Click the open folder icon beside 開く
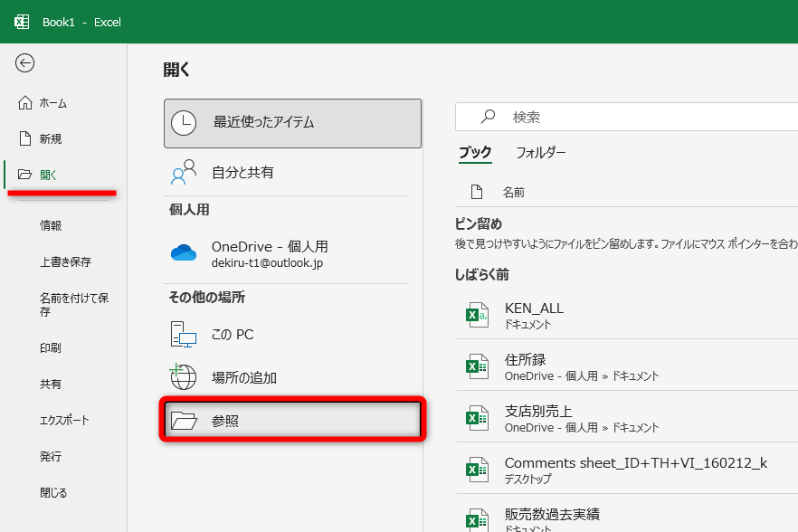 point(25,175)
